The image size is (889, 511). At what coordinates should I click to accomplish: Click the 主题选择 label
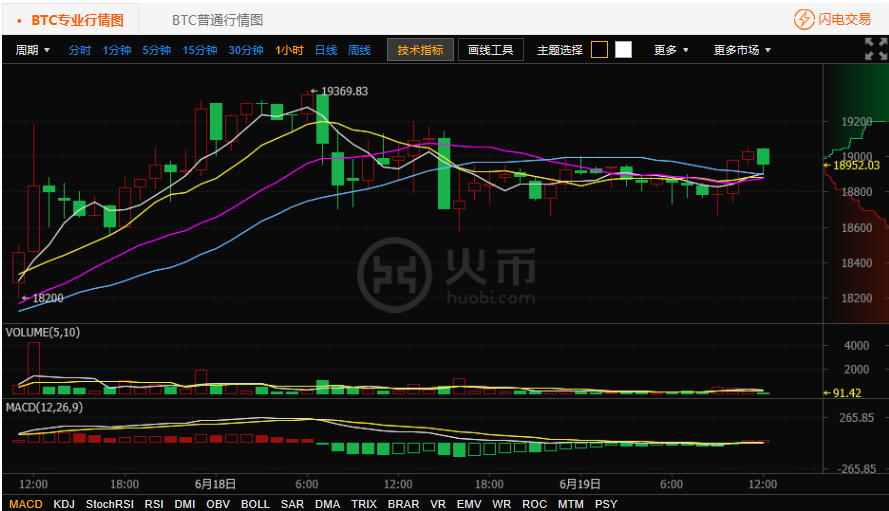[x=560, y=50]
